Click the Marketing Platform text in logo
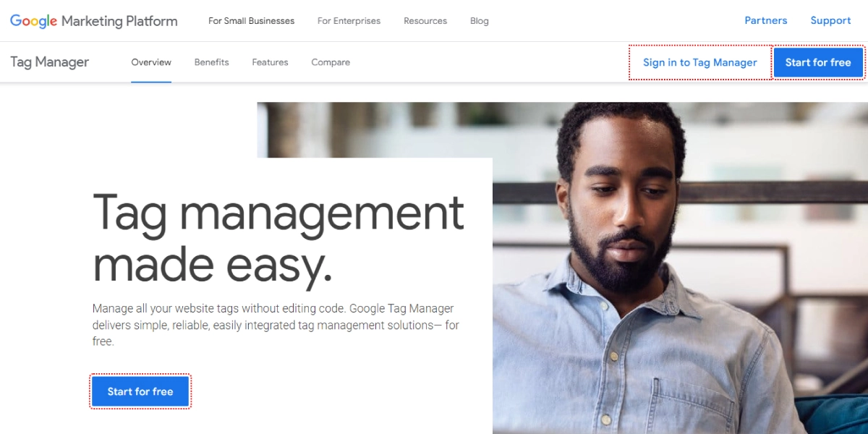Screen dimensions: 868x434 click(x=119, y=21)
